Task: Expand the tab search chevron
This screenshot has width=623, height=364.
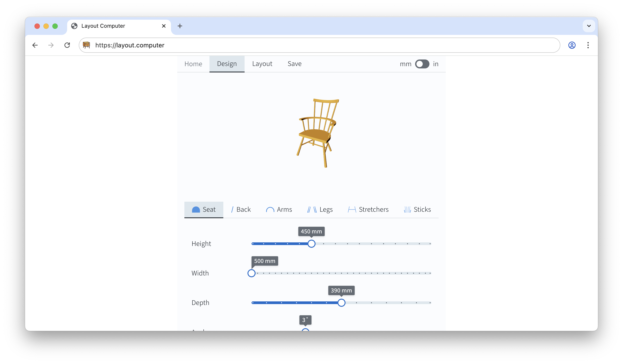Action: point(589,26)
